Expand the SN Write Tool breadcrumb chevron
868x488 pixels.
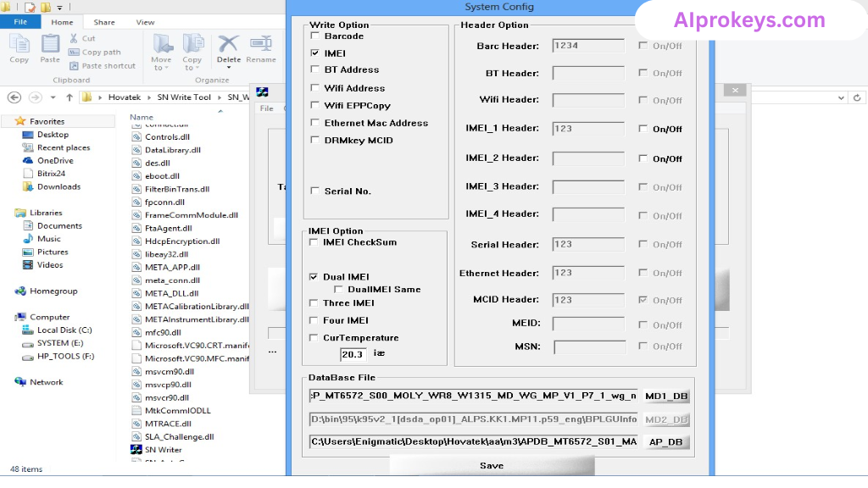point(220,97)
